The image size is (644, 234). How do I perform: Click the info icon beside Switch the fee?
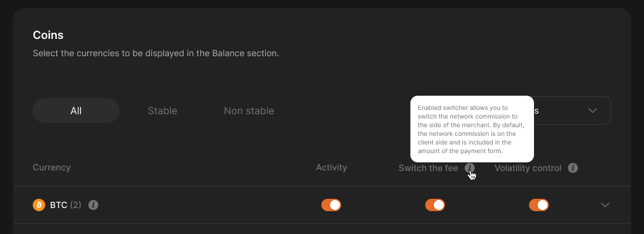(x=470, y=168)
